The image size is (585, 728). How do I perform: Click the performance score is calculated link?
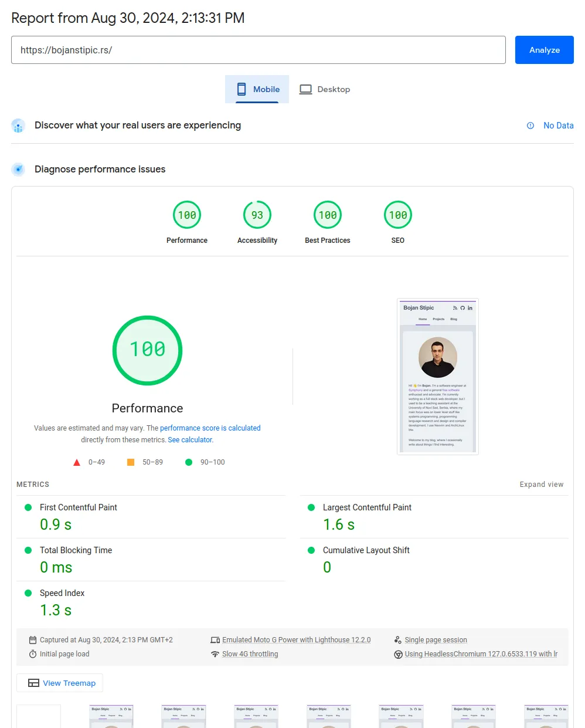pyautogui.click(x=210, y=428)
